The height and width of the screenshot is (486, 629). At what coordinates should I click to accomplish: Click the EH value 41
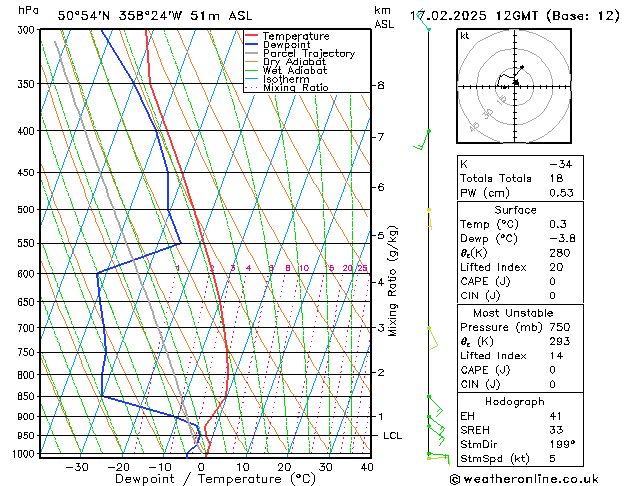pos(556,416)
